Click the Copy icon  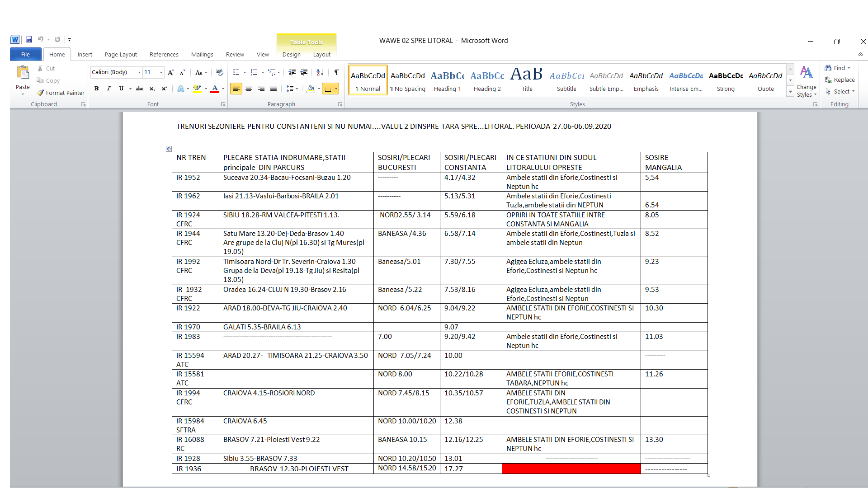pos(40,80)
